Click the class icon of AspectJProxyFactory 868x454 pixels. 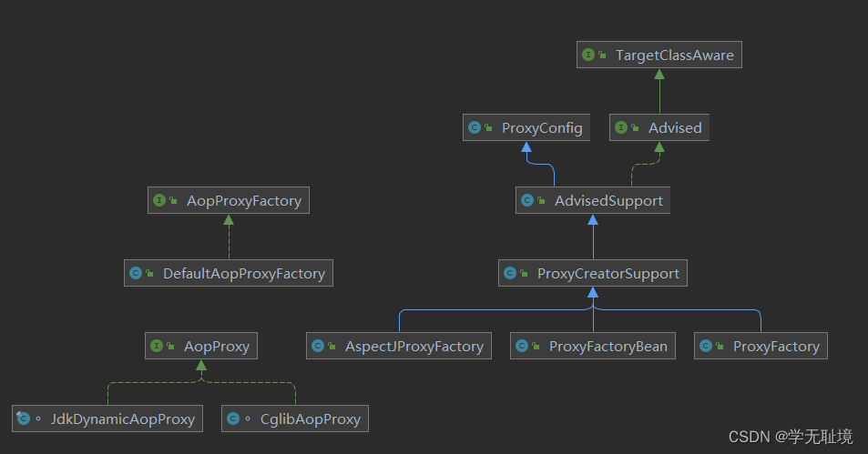(318, 346)
